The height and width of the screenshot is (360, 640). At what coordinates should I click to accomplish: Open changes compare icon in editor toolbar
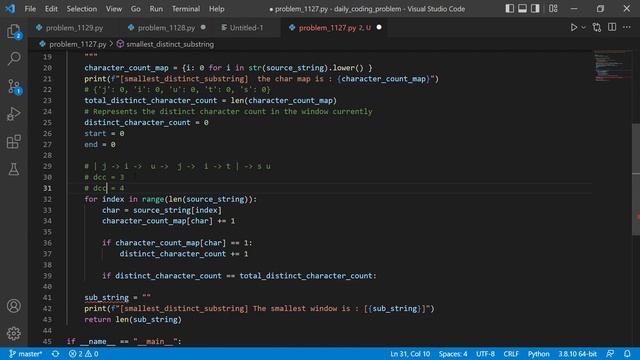coord(597,27)
